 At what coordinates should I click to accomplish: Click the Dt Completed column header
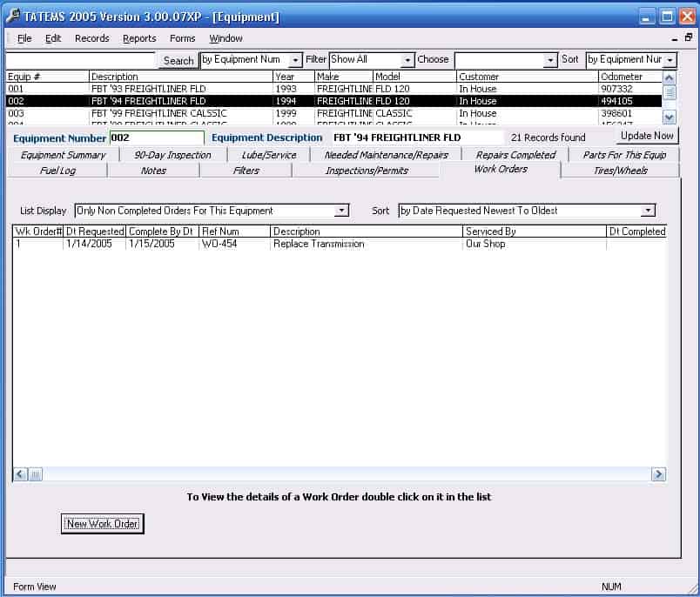(x=637, y=231)
